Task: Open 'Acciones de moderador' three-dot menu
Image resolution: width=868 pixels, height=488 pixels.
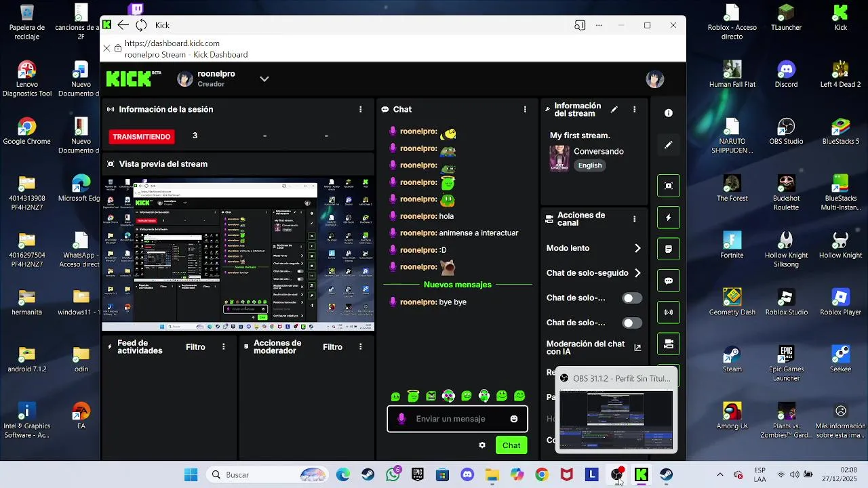Action: tap(361, 346)
